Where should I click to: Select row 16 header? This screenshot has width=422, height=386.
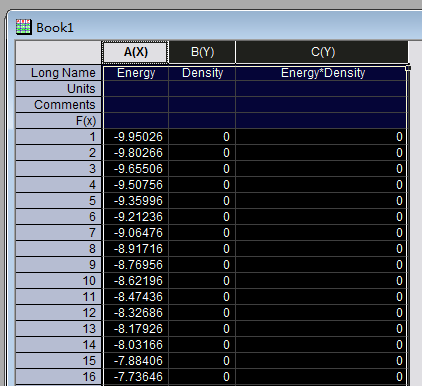click(x=59, y=377)
